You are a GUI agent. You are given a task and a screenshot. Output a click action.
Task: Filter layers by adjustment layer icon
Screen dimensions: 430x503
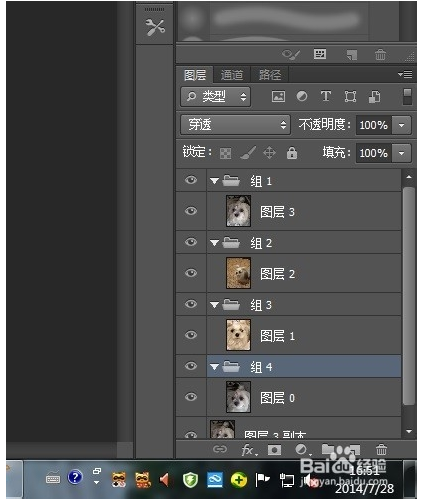coord(302,96)
